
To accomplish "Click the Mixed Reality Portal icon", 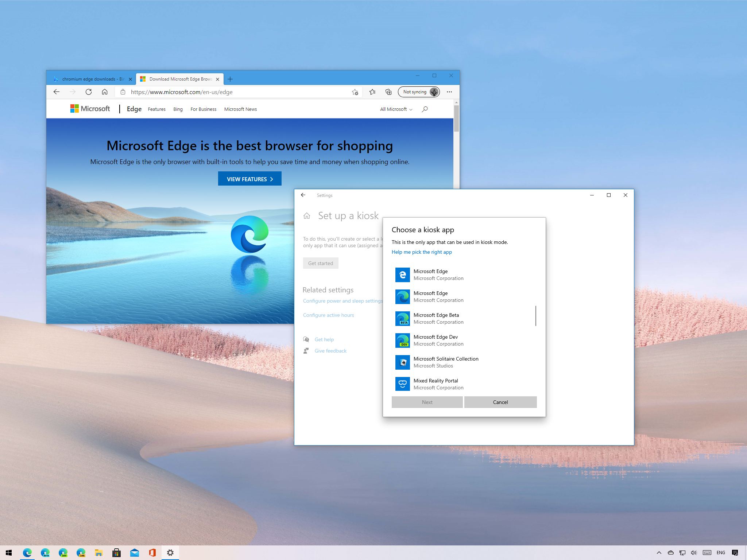I will tap(402, 384).
